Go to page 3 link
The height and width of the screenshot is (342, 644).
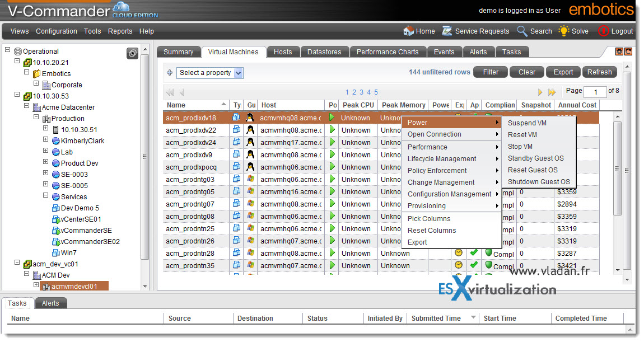(x=361, y=92)
